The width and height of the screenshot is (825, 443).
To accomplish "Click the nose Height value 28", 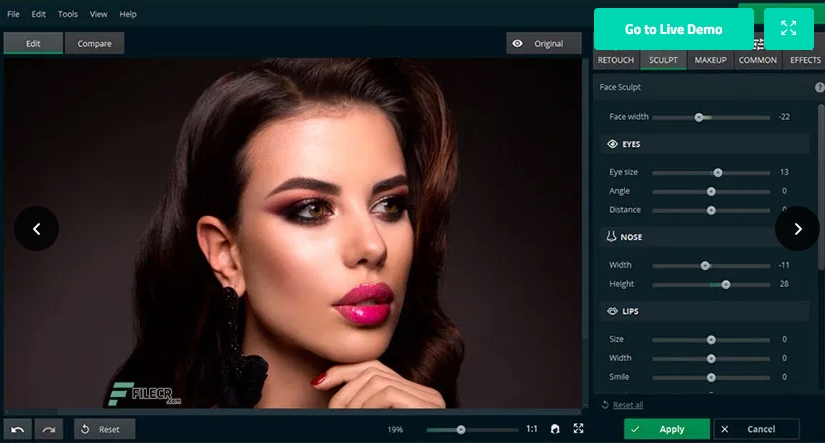I will 784,284.
